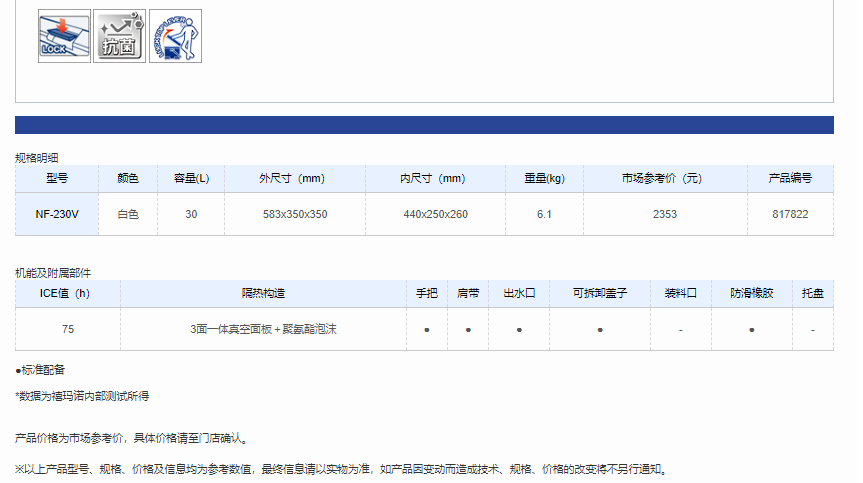
Task: Click the weight value 6.1
Action: pos(544,214)
